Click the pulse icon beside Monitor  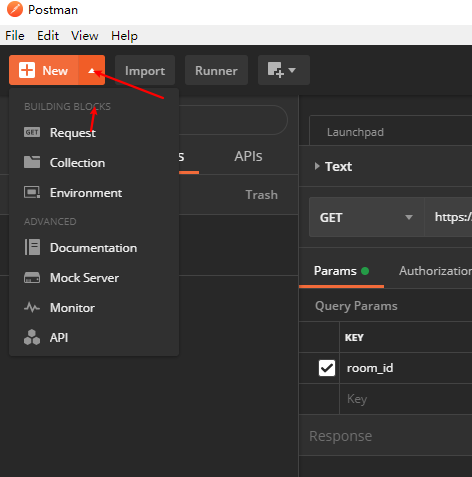32,307
